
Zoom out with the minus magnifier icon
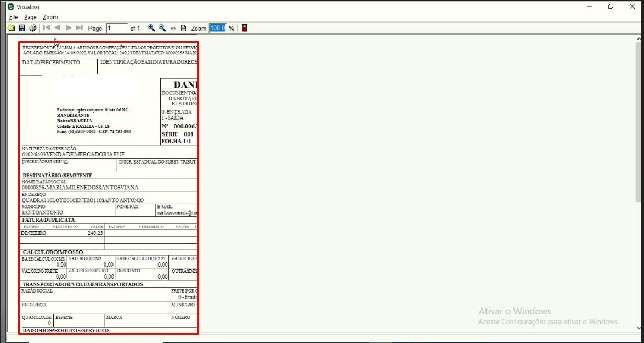pyautogui.click(x=162, y=28)
